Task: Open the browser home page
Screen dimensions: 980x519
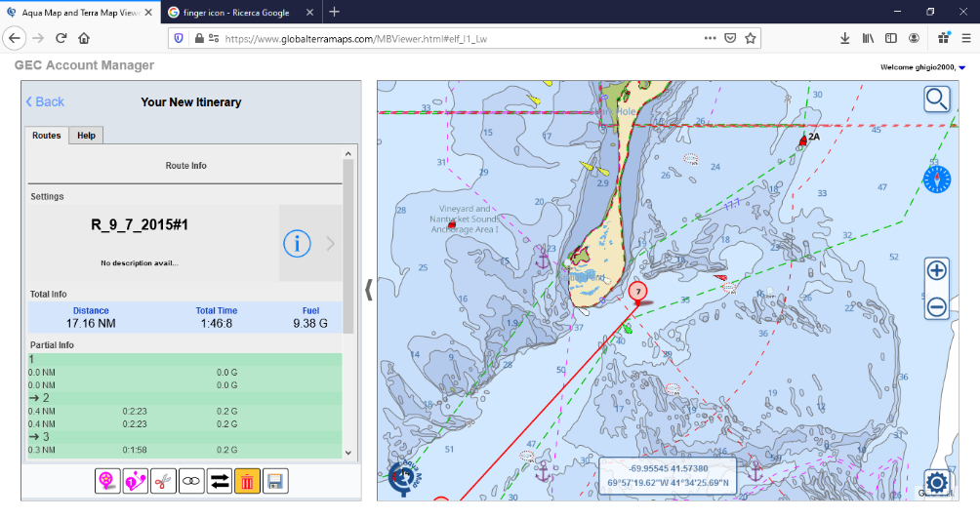Action: pyautogui.click(x=84, y=38)
